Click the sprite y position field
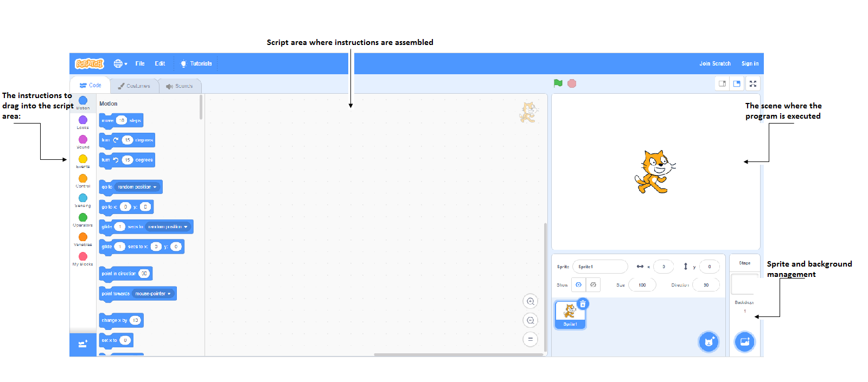868x382 pixels. point(710,267)
